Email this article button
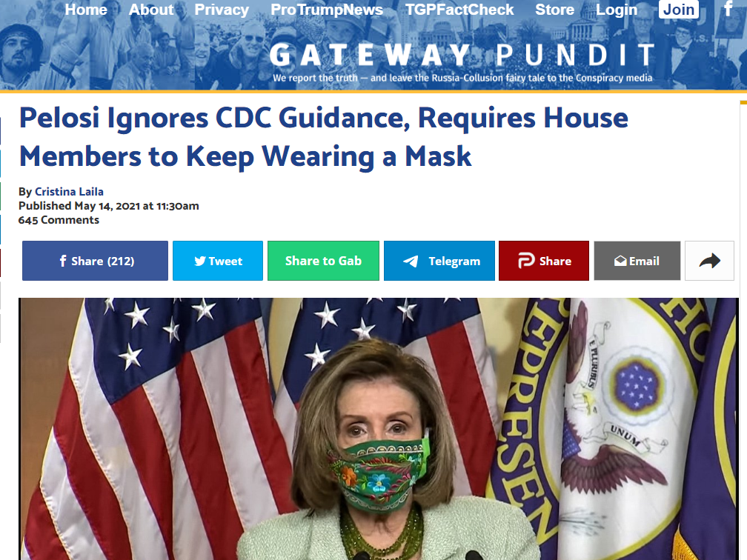Image resolution: width=747 pixels, height=560 pixels. coord(637,261)
